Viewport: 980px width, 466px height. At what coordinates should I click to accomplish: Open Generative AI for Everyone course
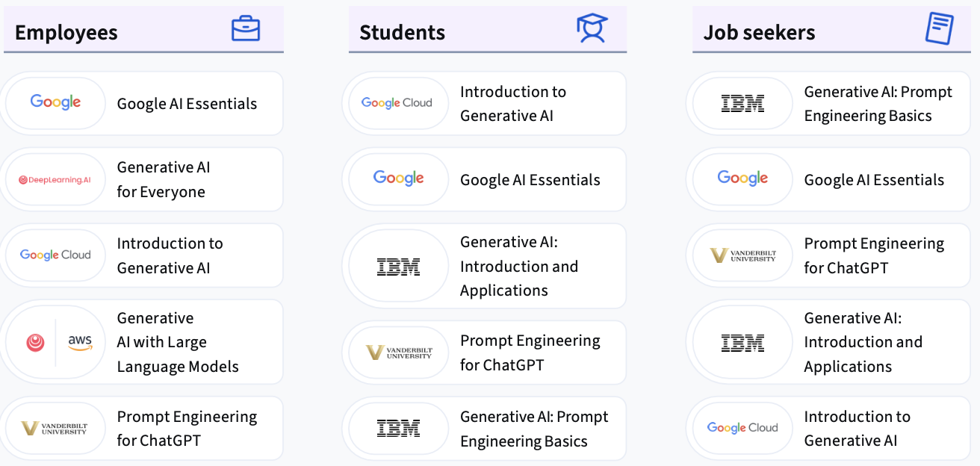pos(143,180)
